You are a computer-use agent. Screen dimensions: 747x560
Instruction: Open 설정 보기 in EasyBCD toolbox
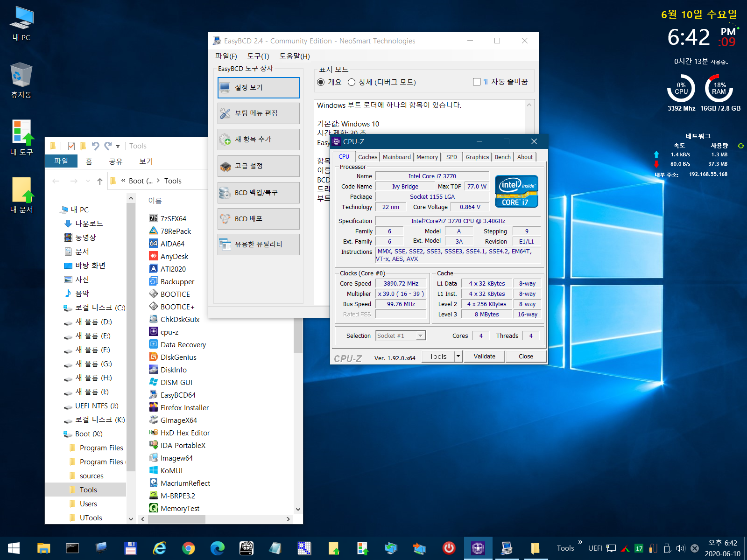click(x=258, y=88)
